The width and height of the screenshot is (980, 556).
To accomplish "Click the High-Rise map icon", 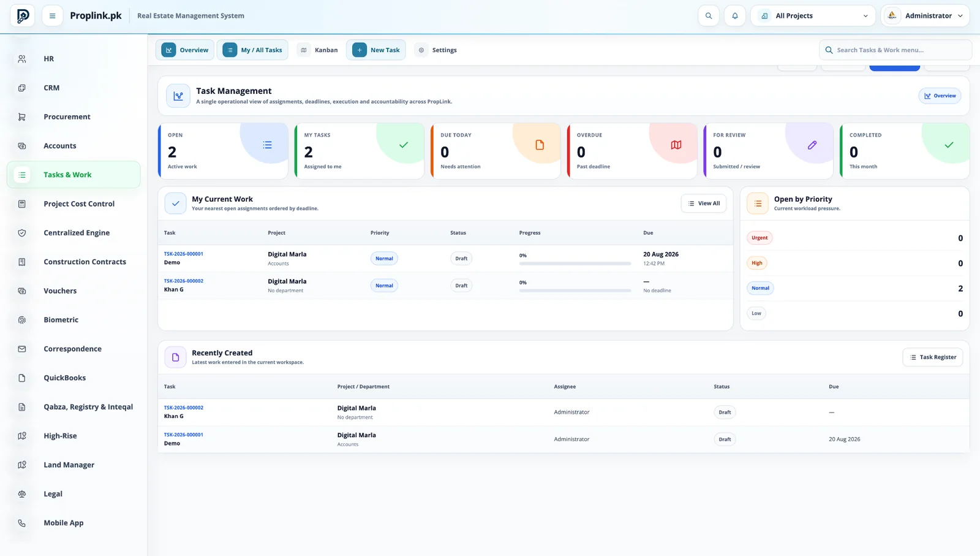I will (22, 436).
